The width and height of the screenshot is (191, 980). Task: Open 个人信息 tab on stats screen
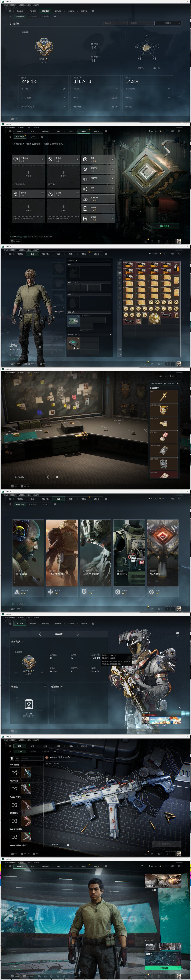tap(20, 11)
